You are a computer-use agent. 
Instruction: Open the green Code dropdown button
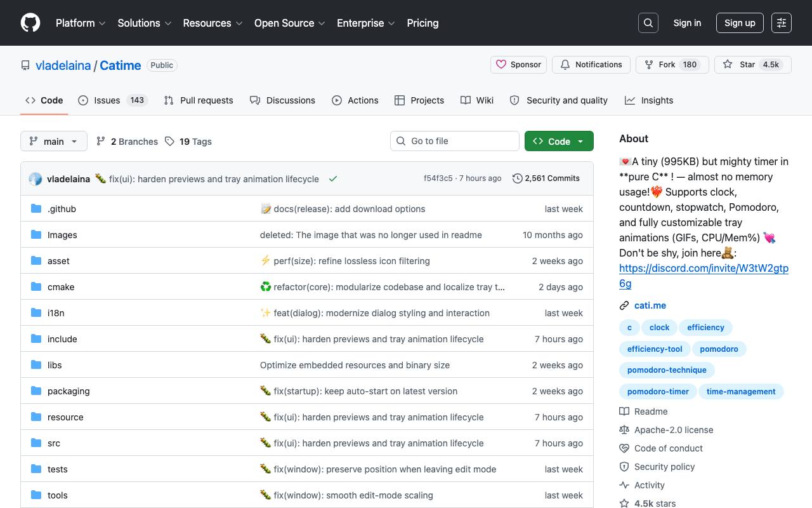[x=559, y=141]
